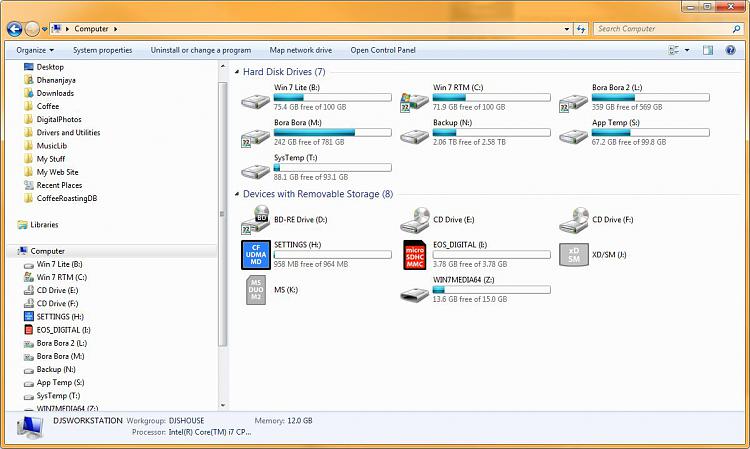Viewport: 750px width, 449px height.
Task: Click System properties
Action: [102, 50]
